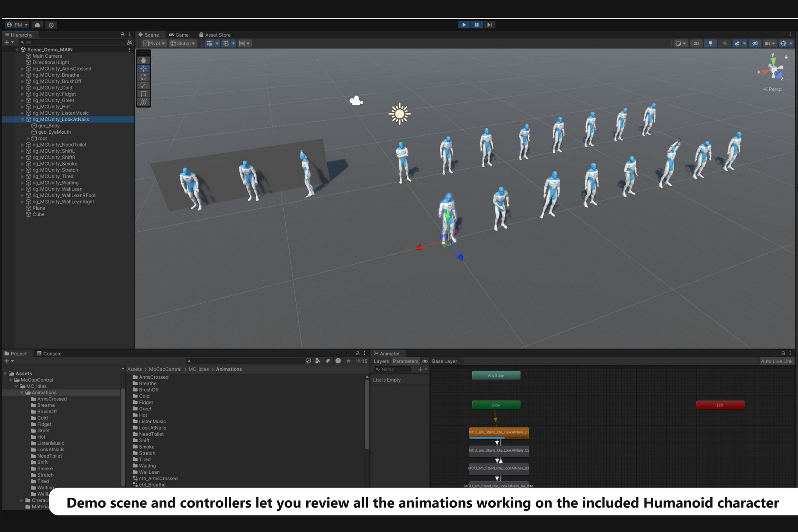Switch to the Game tab
Image resolution: width=798 pixels, height=532 pixels.
179,35
